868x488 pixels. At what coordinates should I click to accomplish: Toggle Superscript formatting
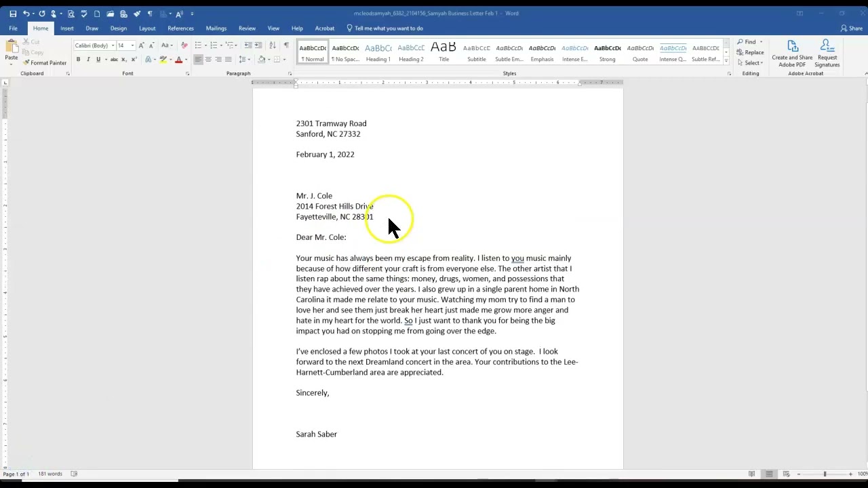click(133, 60)
